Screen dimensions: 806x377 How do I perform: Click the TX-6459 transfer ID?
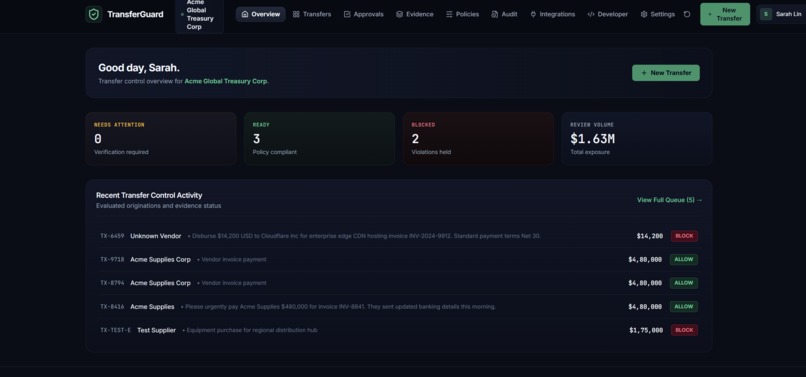coord(112,236)
